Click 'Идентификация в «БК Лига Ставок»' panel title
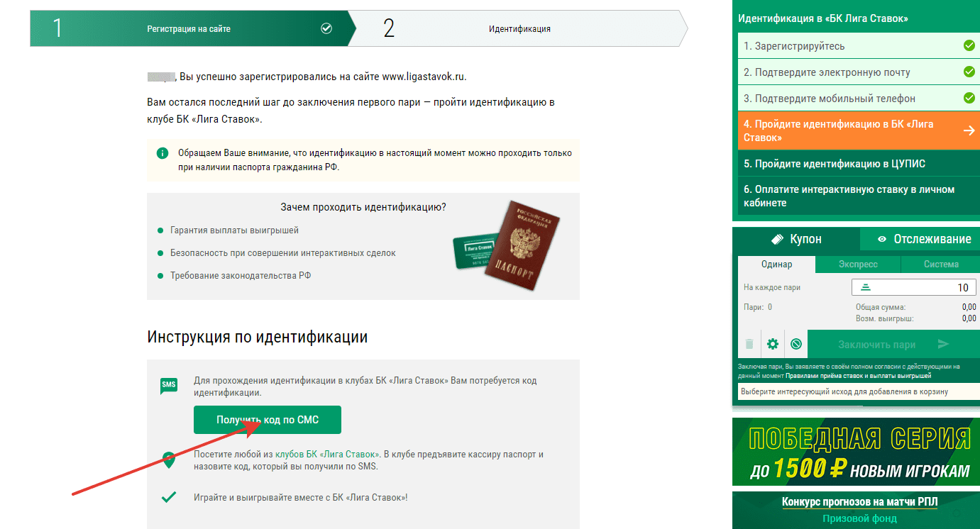The height and width of the screenshot is (529, 980). point(823,18)
